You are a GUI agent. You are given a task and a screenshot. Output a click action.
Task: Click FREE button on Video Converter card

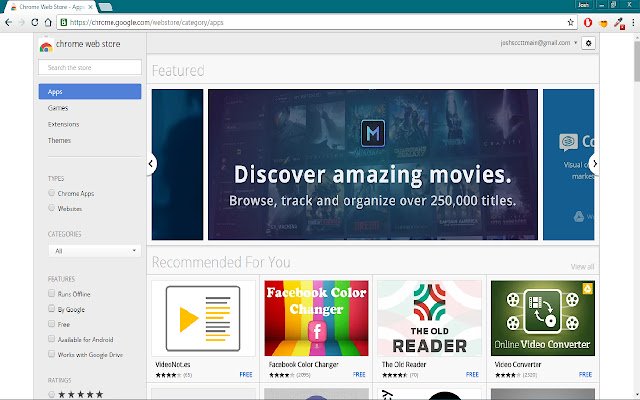[585, 374]
